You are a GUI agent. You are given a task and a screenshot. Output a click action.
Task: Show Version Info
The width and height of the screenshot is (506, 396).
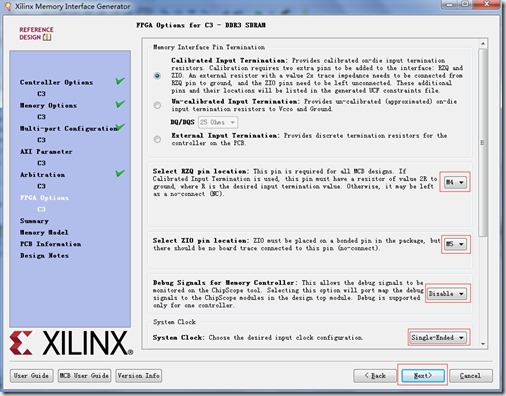coord(138,376)
